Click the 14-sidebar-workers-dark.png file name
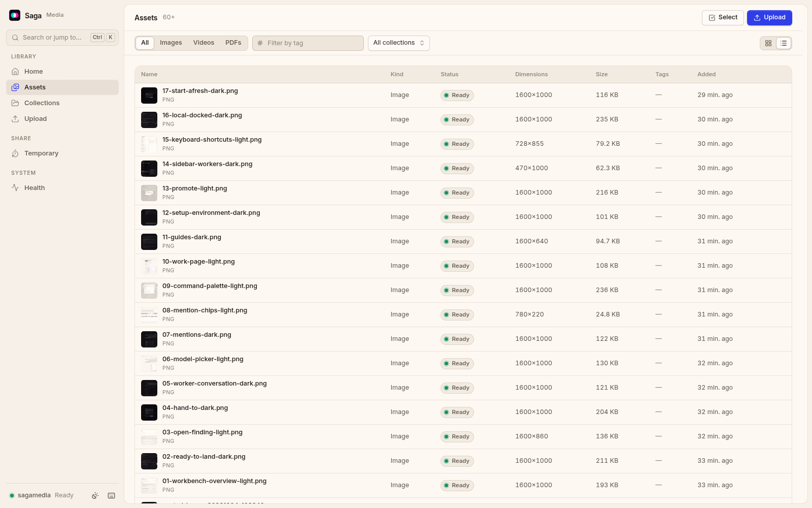Viewport: 812px width, 508px height. click(x=207, y=164)
